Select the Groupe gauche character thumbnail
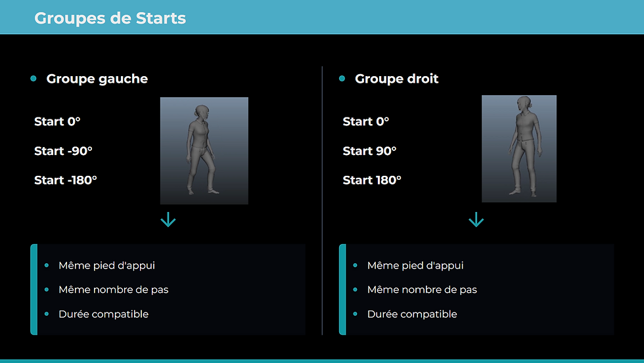Image resolution: width=644 pixels, height=363 pixels. coord(204,150)
